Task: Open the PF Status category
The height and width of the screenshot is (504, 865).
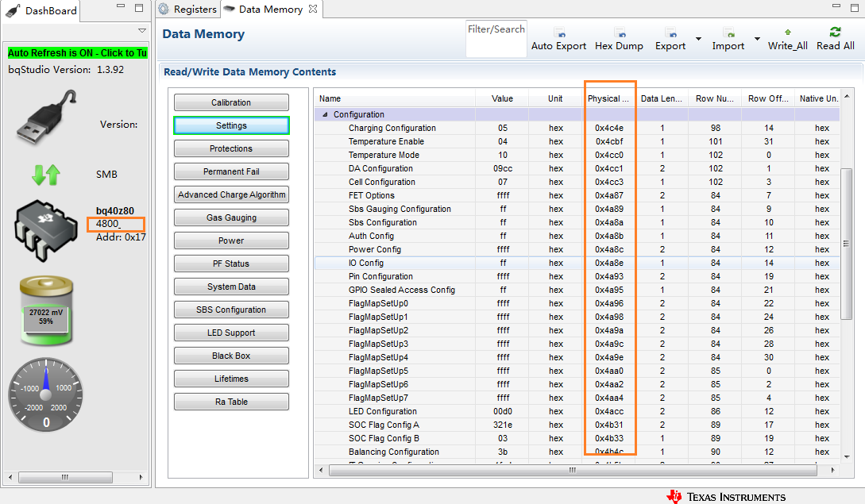Action: tap(231, 264)
